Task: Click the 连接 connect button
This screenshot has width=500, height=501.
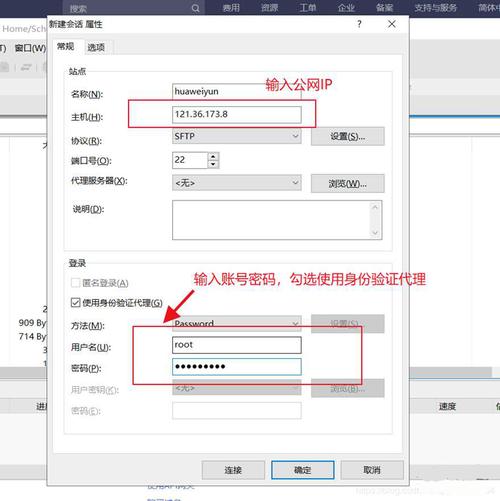Action: click(x=233, y=470)
